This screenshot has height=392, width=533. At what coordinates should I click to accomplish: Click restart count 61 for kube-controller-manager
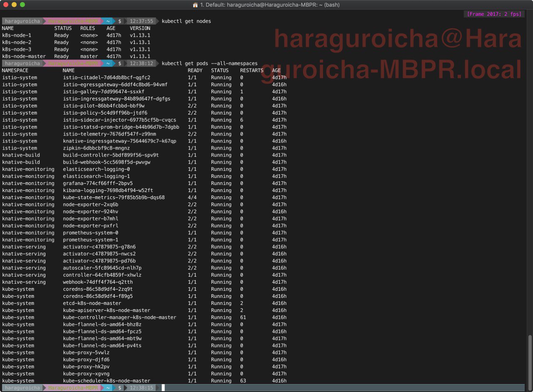coord(243,317)
